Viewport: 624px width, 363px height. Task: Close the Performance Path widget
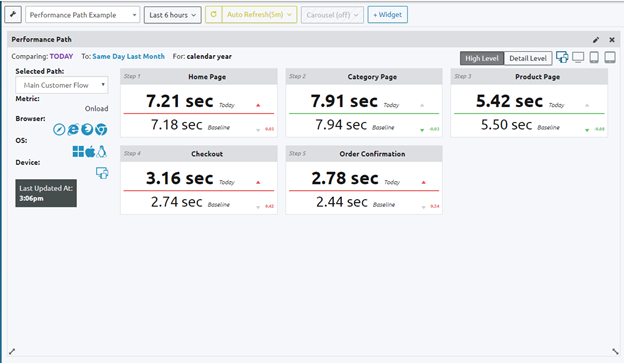tap(612, 40)
